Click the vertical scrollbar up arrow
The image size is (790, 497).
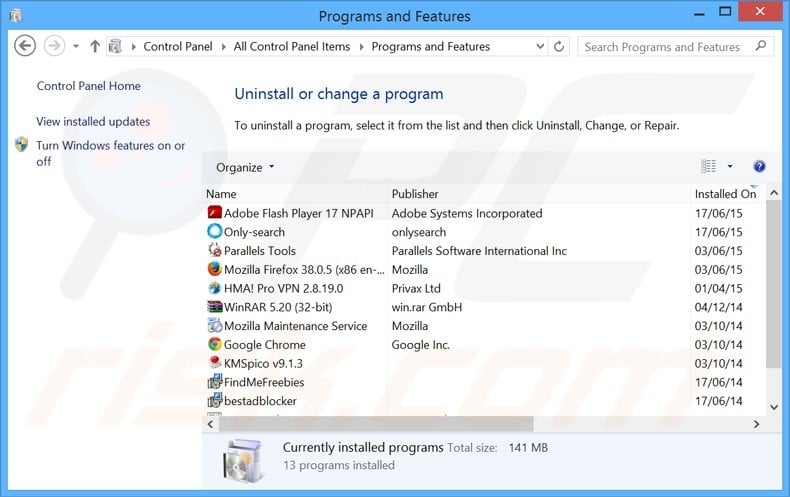(x=774, y=193)
